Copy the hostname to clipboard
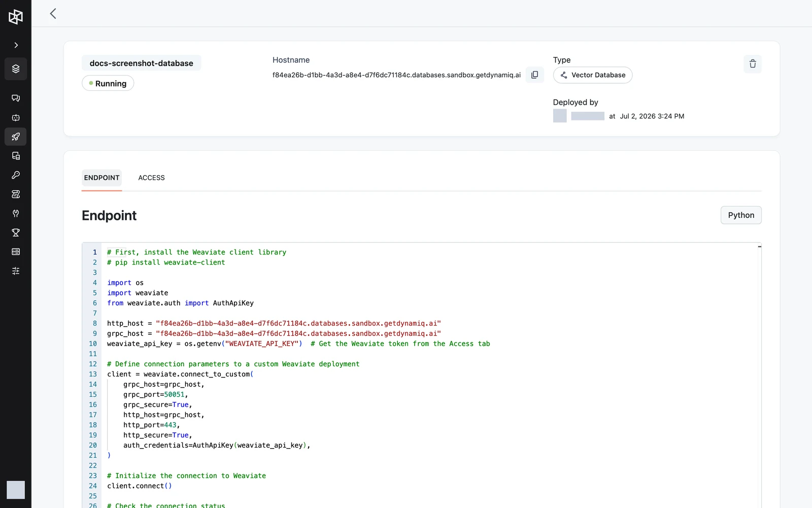 point(534,75)
